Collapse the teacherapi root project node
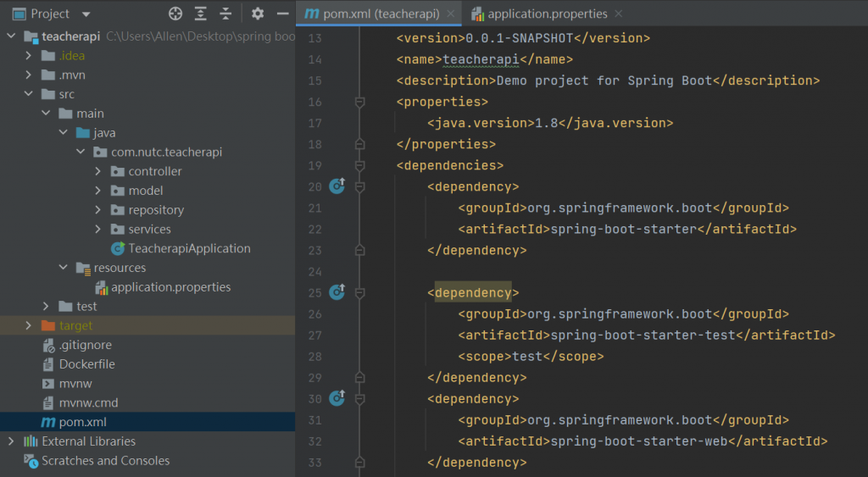This screenshot has height=477, width=868. coord(11,36)
